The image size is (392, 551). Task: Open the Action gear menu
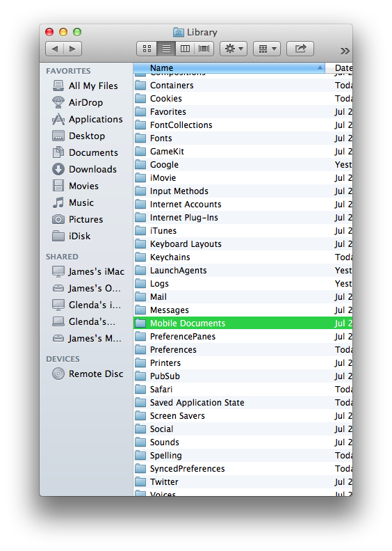[234, 49]
